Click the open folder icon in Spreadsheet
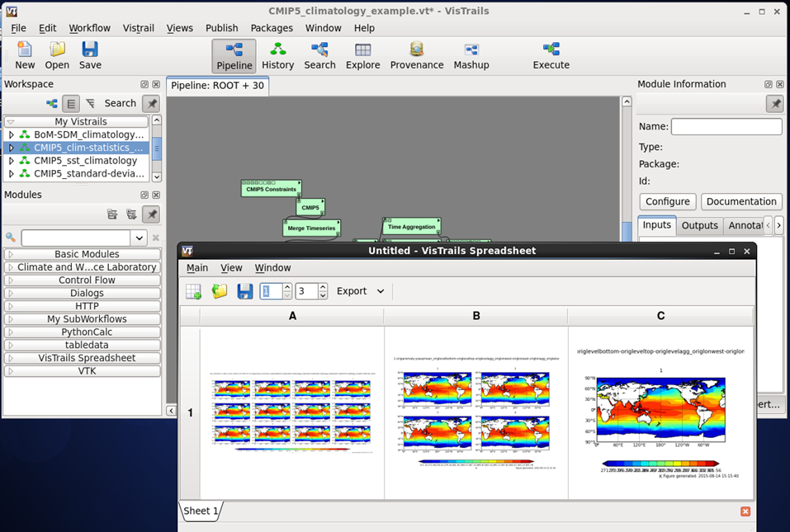This screenshot has width=790, height=532. pos(220,291)
